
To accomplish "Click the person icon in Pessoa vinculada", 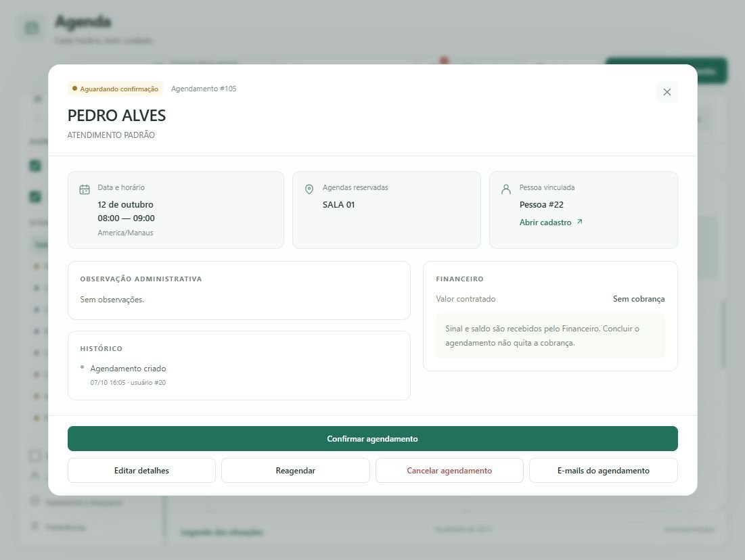I will (x=506, y=189).
